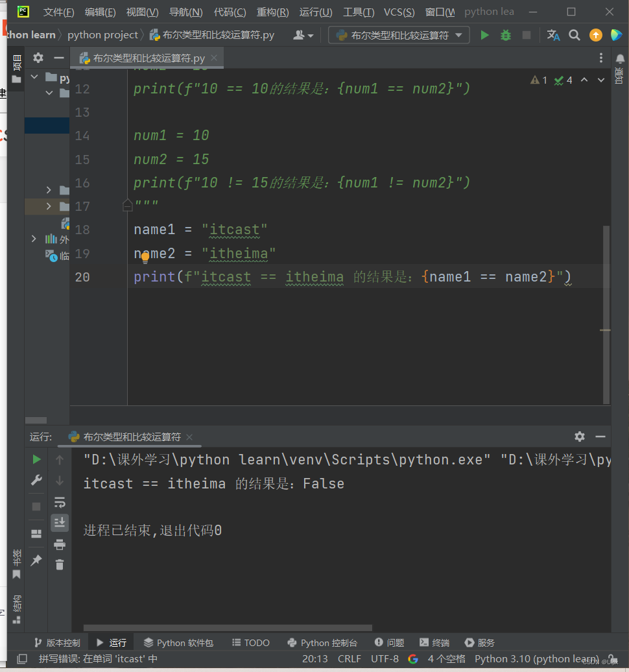Open the run configuration dropdown 布尔类型和比较运算符
Viewport: 629px width, 672px height.
click(x=398, y=35)
